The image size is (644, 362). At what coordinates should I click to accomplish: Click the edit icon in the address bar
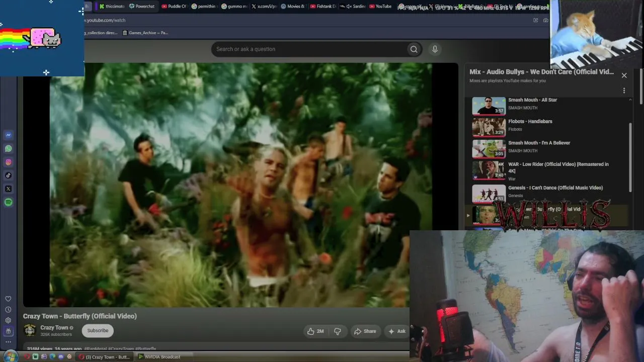535,20
